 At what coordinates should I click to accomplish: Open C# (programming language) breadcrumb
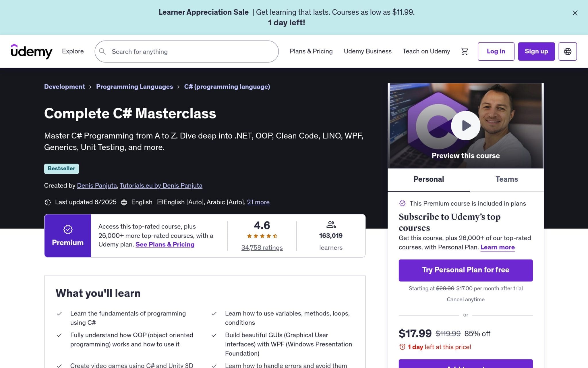pyautogui.click(x=227, y=87)
